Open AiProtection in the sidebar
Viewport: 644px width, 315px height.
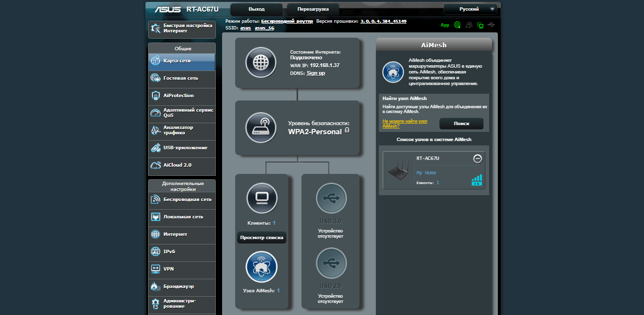[x=179, y=96]
